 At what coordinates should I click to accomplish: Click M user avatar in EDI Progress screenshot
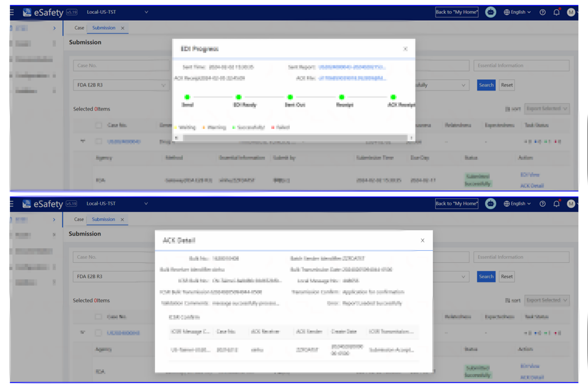point(571,13)
